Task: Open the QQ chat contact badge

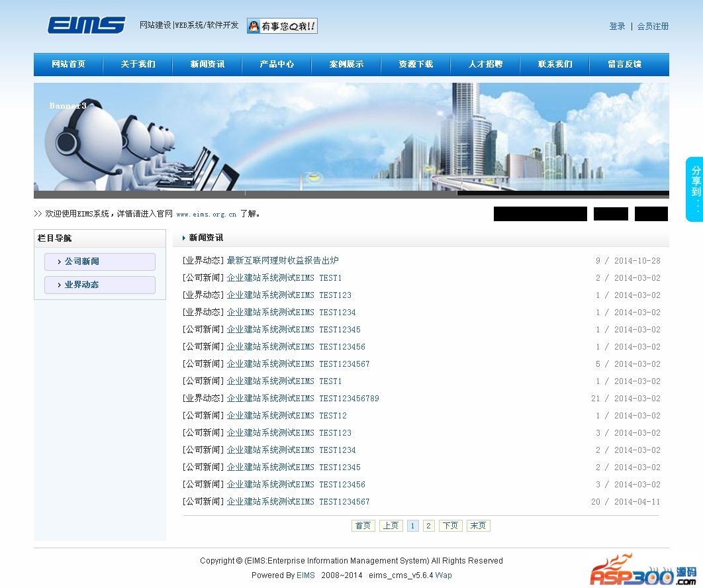Action: click(x=282, y=26)
